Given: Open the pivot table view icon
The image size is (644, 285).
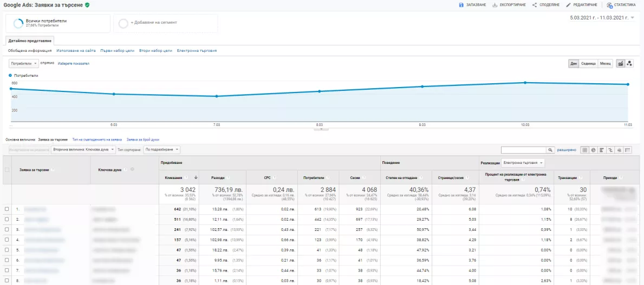Looking at the screenshot, I should coord(628,150).
